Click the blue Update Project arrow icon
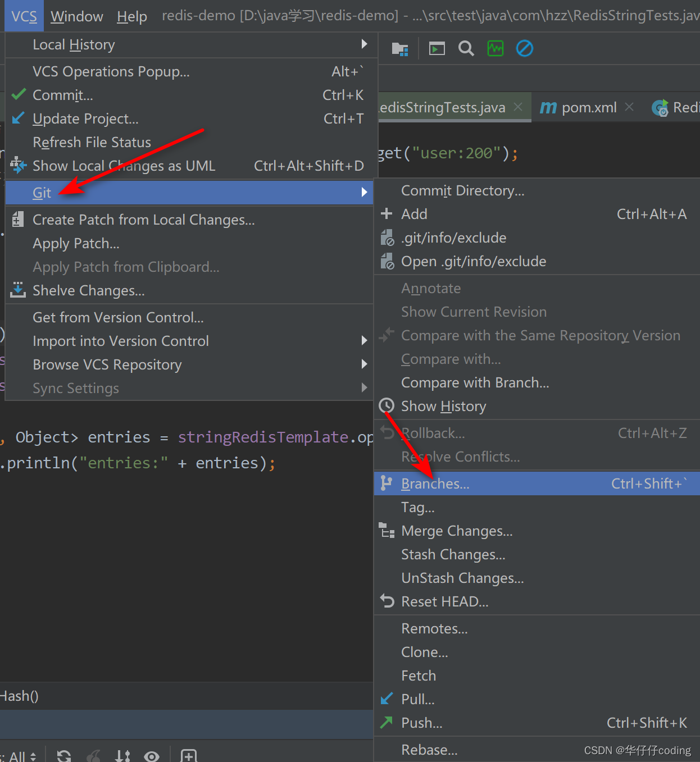Screen dimensions: 700x762 19,118
